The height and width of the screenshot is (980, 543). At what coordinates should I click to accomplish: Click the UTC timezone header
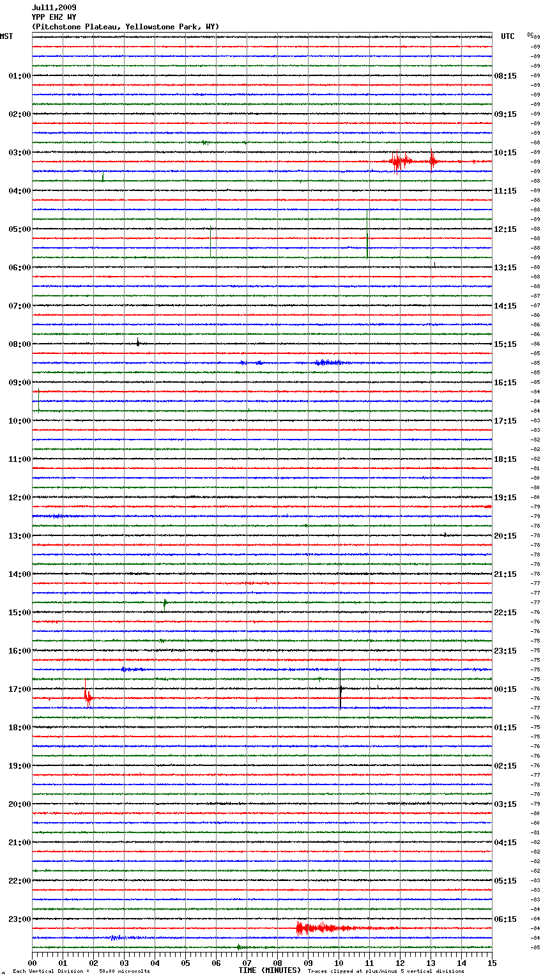(508, 36)
